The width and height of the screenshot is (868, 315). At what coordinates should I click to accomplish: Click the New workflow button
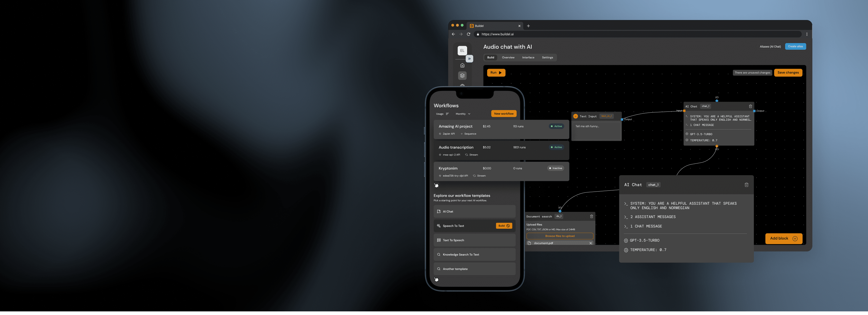[x=504, y=114]
